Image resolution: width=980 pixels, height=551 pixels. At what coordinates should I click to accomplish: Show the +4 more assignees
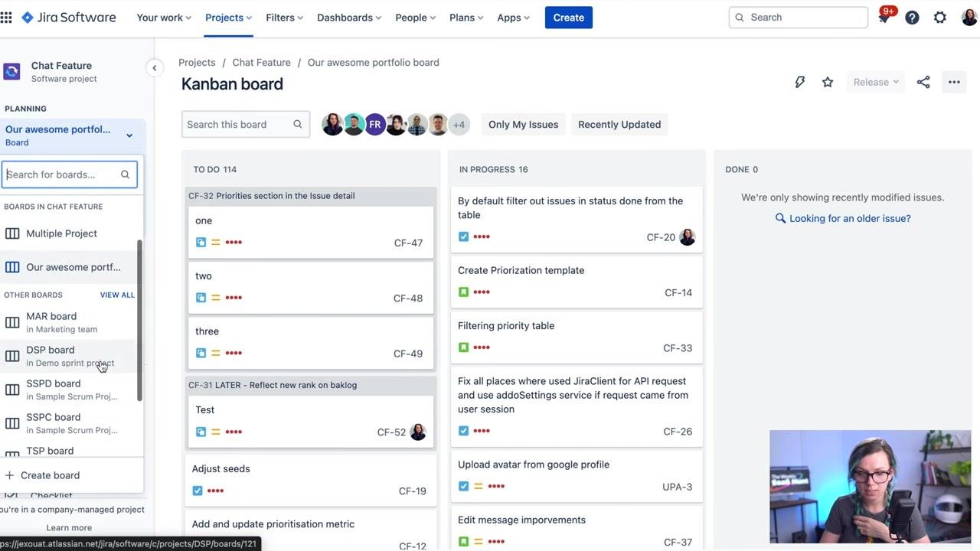[459, 125]
